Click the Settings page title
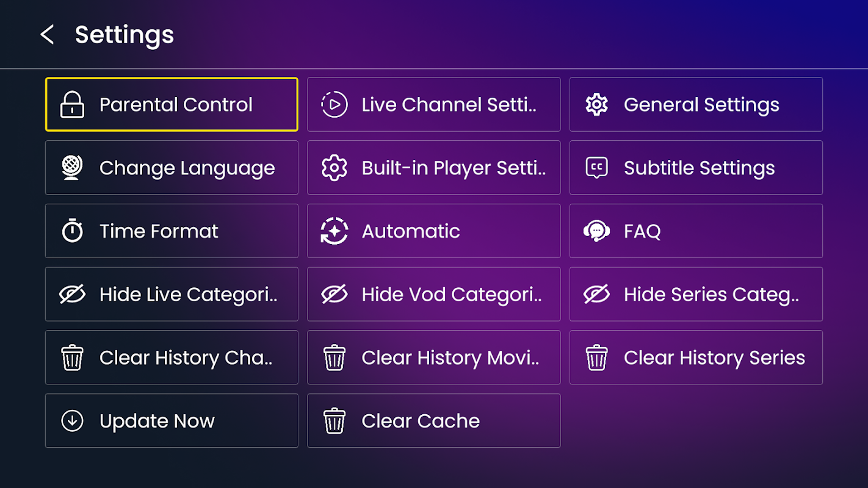This screenshot has width=868, height=488. 125,35
